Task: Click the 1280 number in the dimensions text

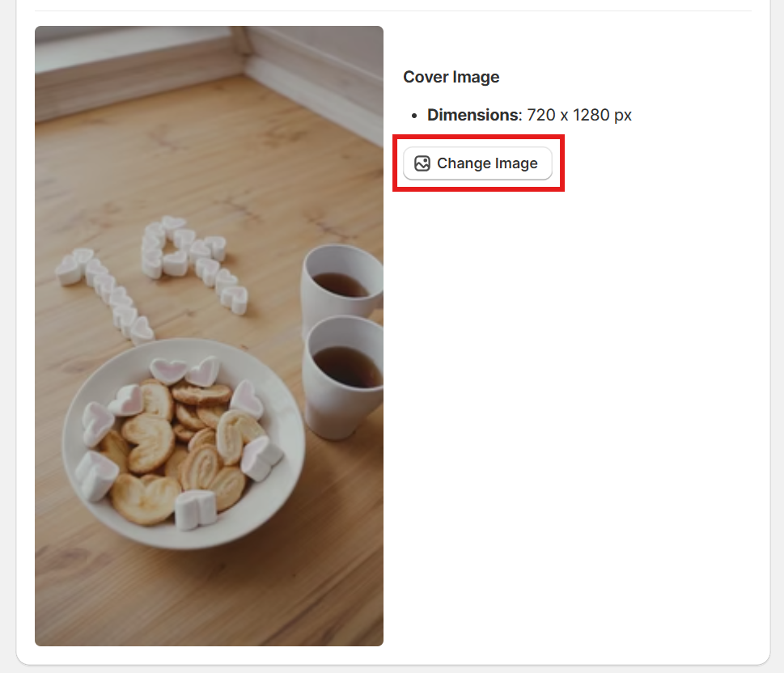Action: pyautogui.click(x=591, y=115)
